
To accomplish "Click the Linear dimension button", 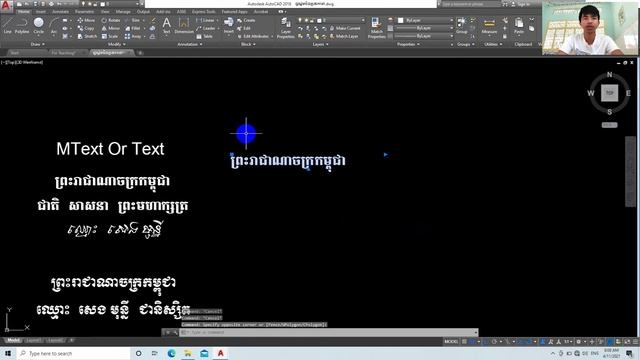I will 206,20.
